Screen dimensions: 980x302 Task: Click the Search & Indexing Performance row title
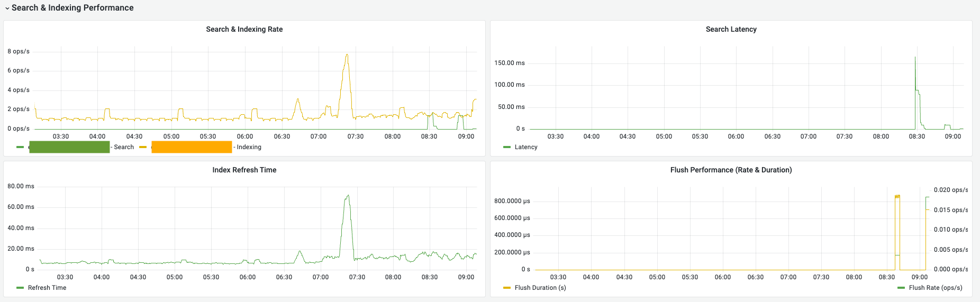tap(72, 8)
